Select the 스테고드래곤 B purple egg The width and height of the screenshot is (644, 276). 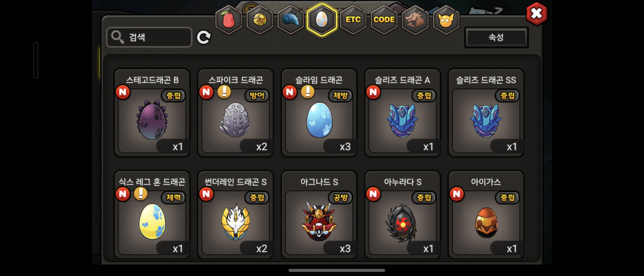point(152,113)
